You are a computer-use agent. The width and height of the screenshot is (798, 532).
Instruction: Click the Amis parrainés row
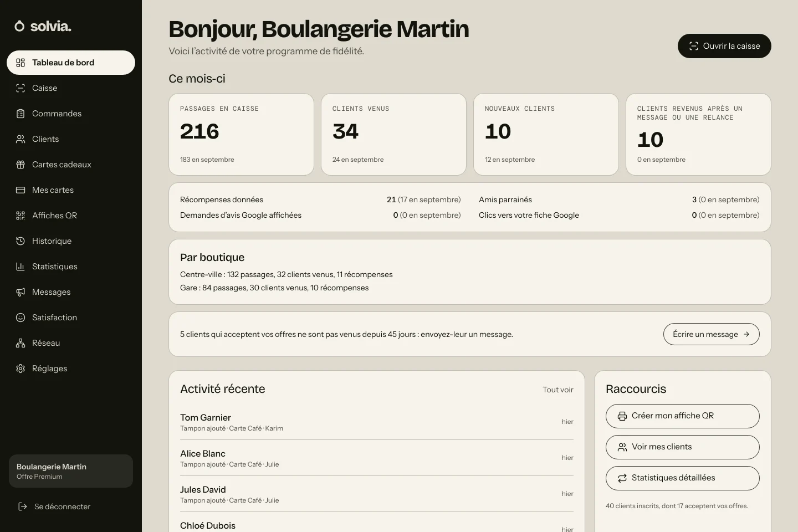tap(619, 199)
